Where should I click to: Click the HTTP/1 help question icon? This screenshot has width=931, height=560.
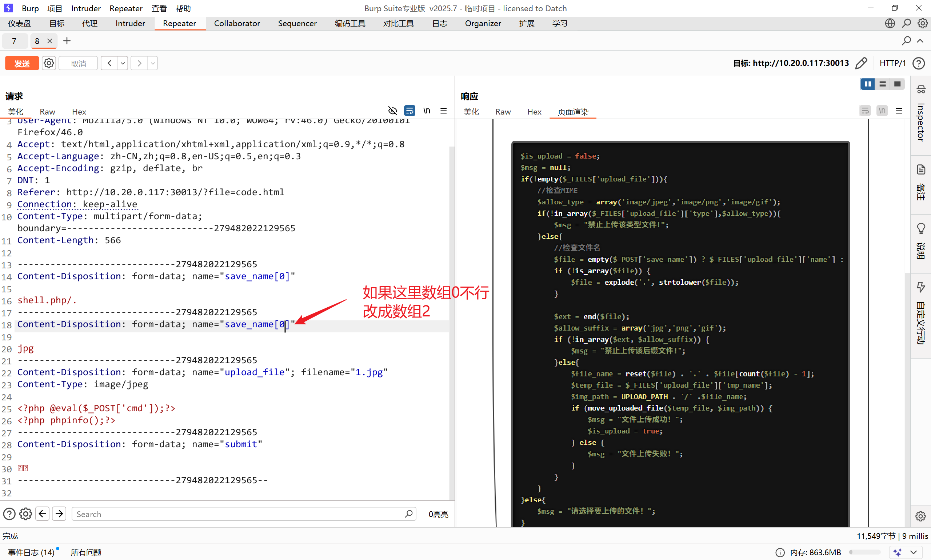919,63
